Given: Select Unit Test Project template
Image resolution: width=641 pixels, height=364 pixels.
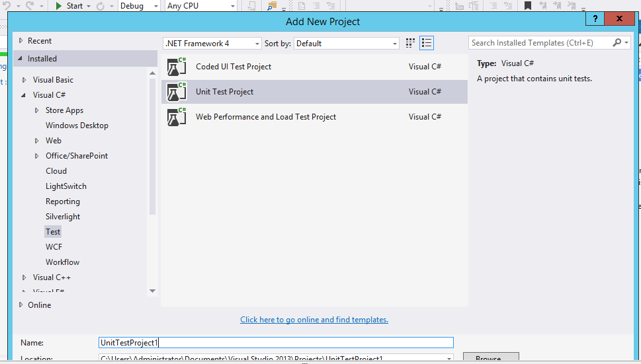Looking at the screenshot, I should tap(314, 92).
